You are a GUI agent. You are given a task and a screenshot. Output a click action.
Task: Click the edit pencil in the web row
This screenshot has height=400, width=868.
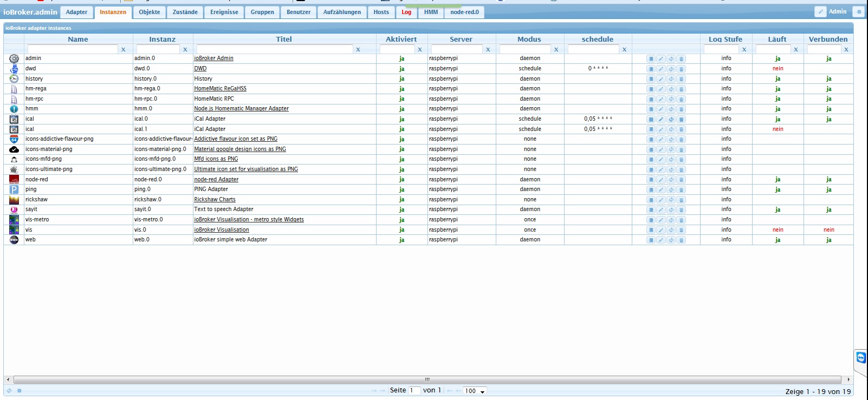click(x=661, y=240)
